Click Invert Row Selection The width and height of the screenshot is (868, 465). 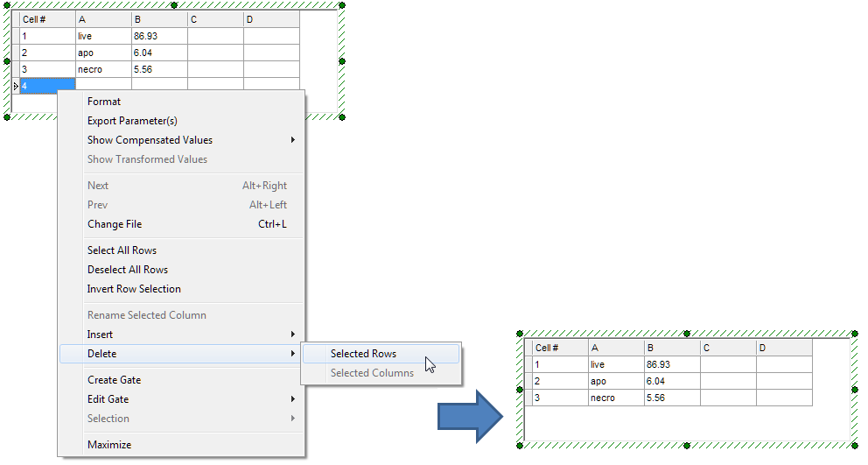pos(134,289)
